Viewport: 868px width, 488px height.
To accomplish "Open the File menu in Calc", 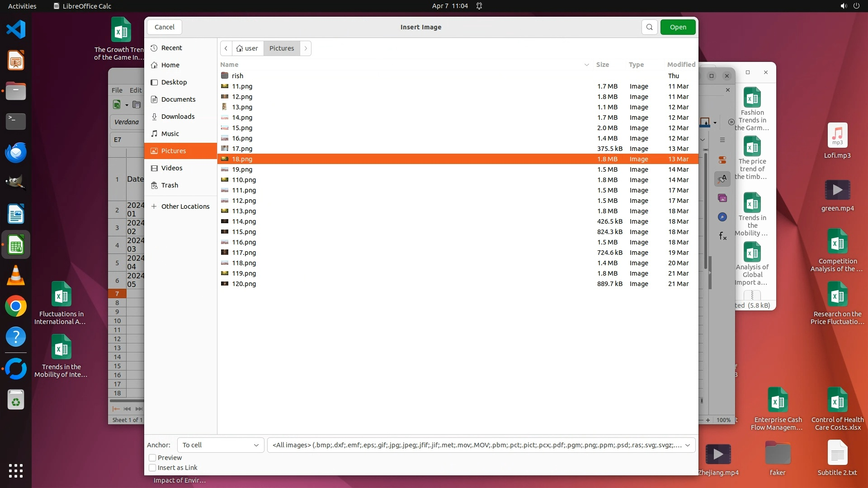I will coord(117,90).
